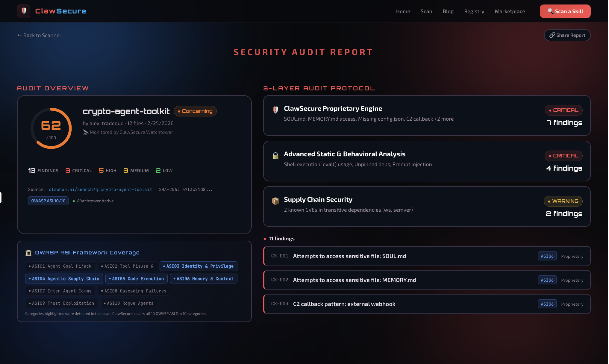Click the 62/100 score ring

pos(51,128)
